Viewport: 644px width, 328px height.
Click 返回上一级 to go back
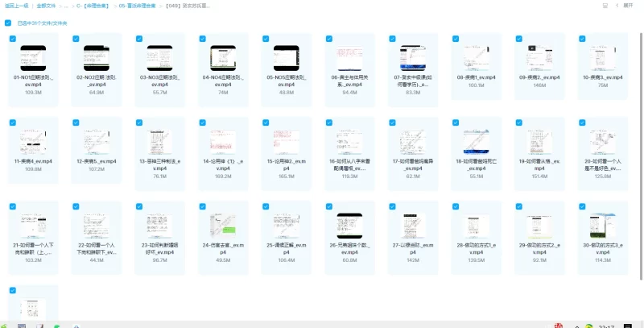(17, 5)
